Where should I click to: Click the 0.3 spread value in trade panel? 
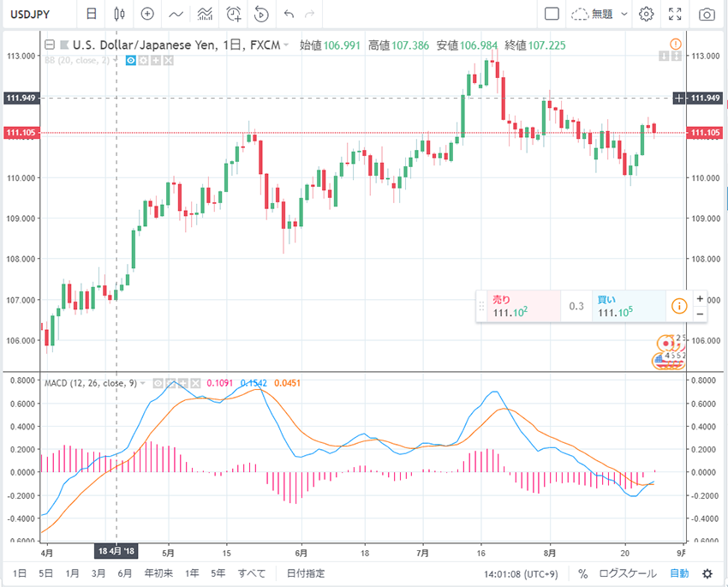click(x=576, y=306)
